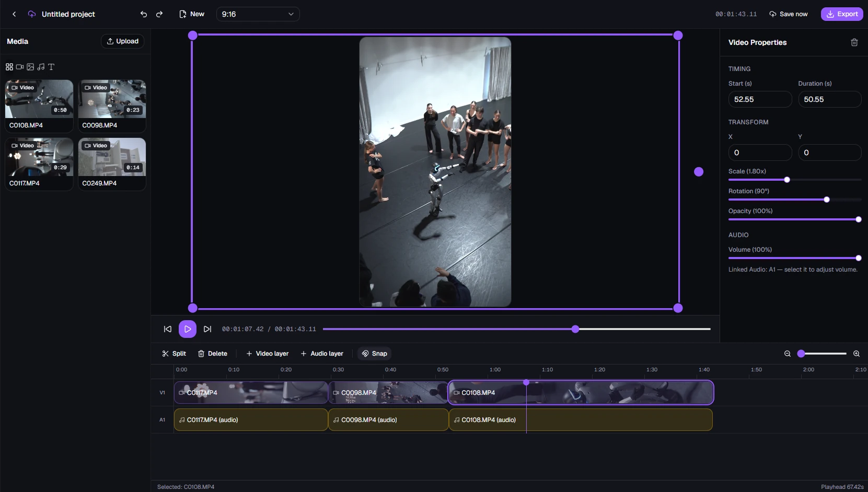Toggle Snap on the timeline

click(x=375, y=354)
